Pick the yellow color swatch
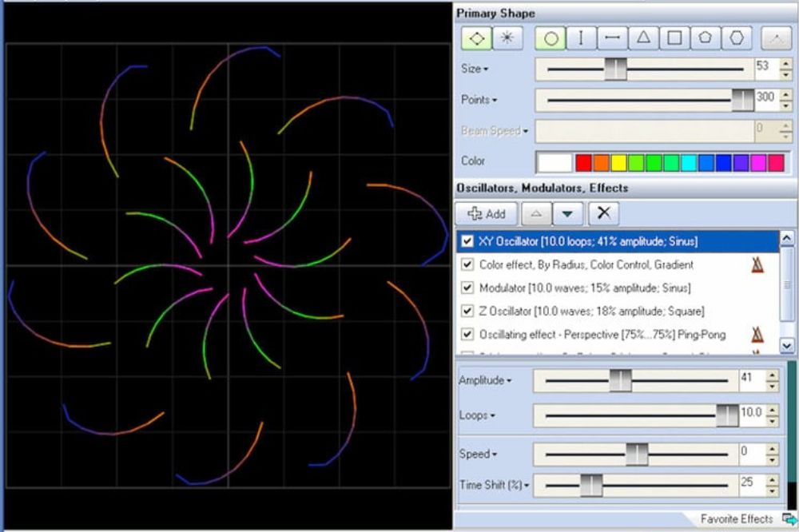This screenshot has width=799, height=532. pyautogui.click(x=618, y=163)
